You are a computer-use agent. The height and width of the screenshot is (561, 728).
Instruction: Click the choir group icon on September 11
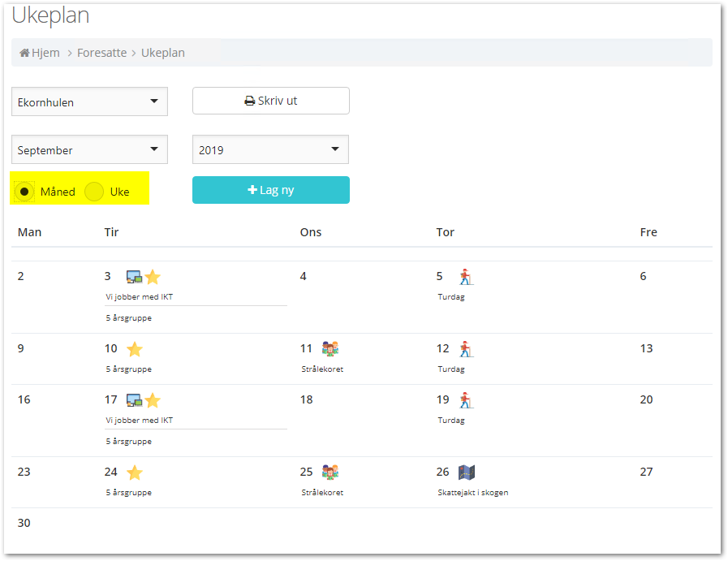(330, 349)
